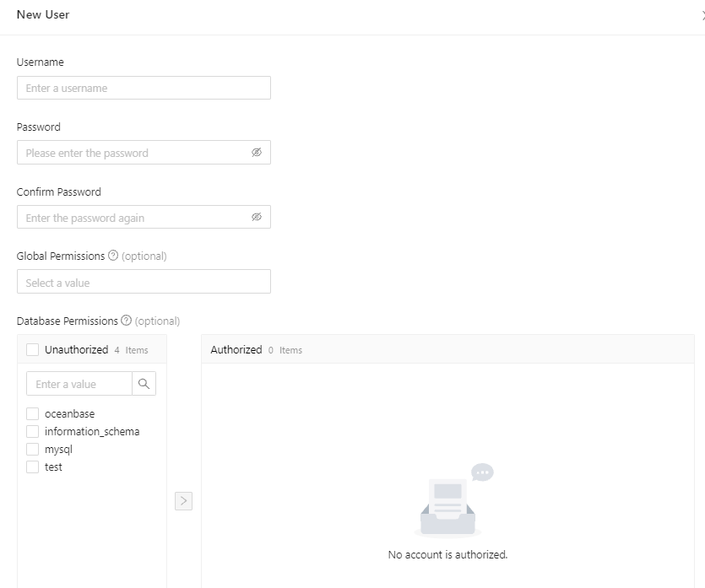Click the move-right arrow transfer button
The image size is (705, 588).
pyautogui.click(x=183, y=501)
